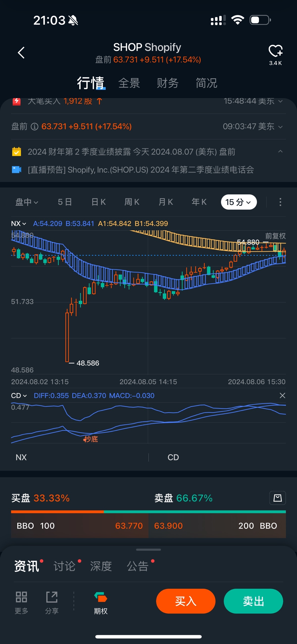Tap the pre-market info circle icon

34,127
